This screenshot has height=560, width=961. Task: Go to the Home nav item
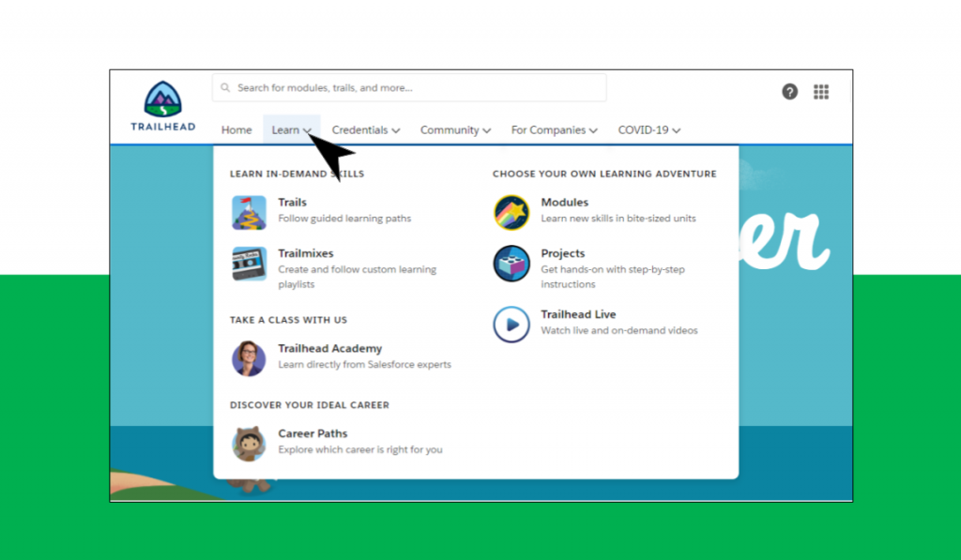[236, 129]
